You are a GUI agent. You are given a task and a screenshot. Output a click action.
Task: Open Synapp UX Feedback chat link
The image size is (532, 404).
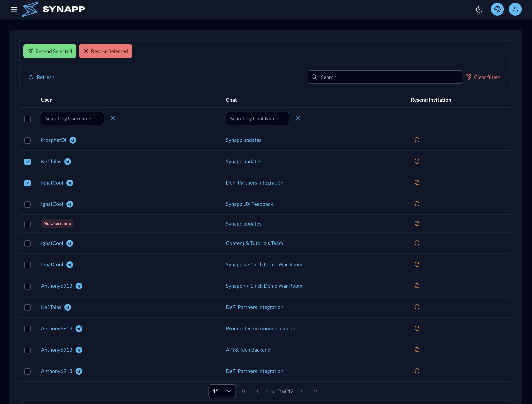249,204
